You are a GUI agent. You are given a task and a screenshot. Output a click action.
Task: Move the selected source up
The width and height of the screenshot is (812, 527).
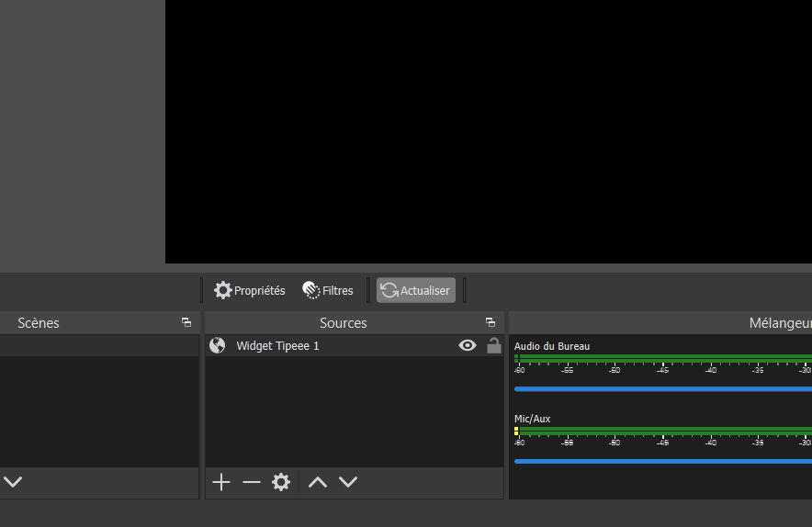coord(318,482)
